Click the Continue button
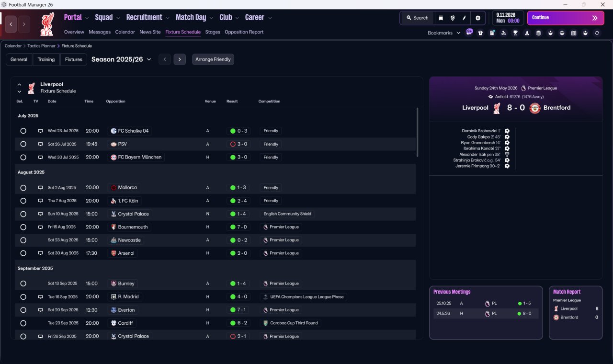 tap(566, 18)
